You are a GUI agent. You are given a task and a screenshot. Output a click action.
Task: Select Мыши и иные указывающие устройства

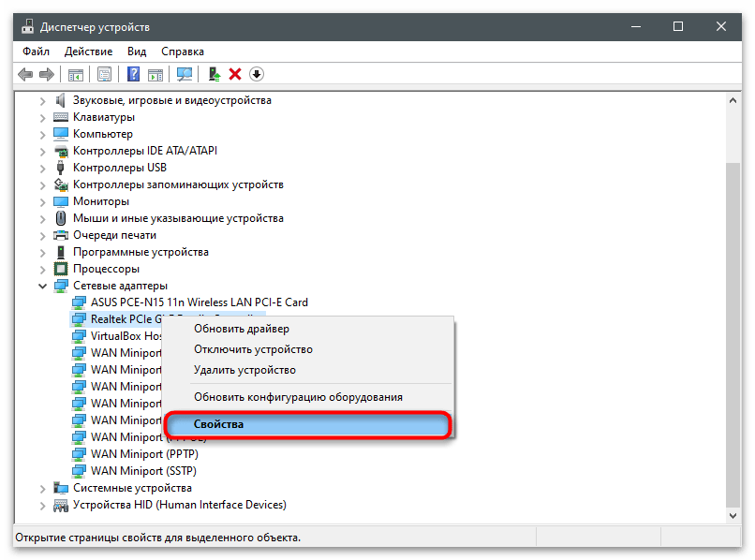point(178,218)
